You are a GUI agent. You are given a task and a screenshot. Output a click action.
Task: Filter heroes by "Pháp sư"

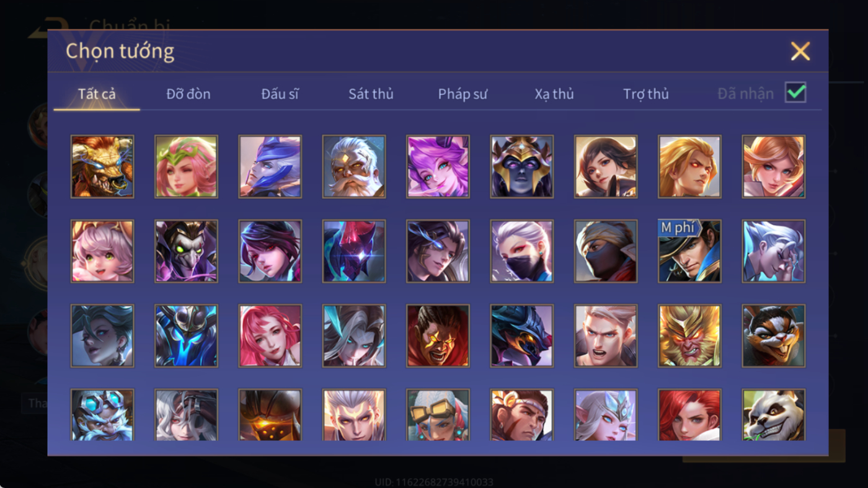[x=463, y=94]
